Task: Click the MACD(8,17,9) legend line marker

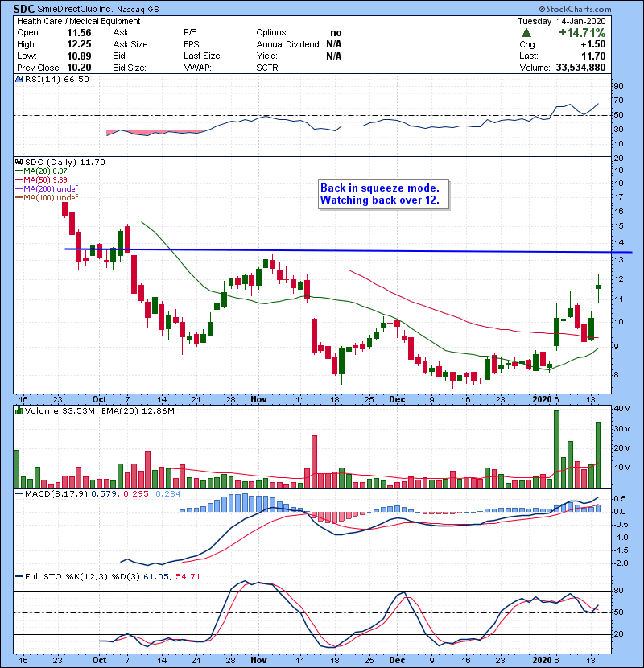Action: click(19, 494)
